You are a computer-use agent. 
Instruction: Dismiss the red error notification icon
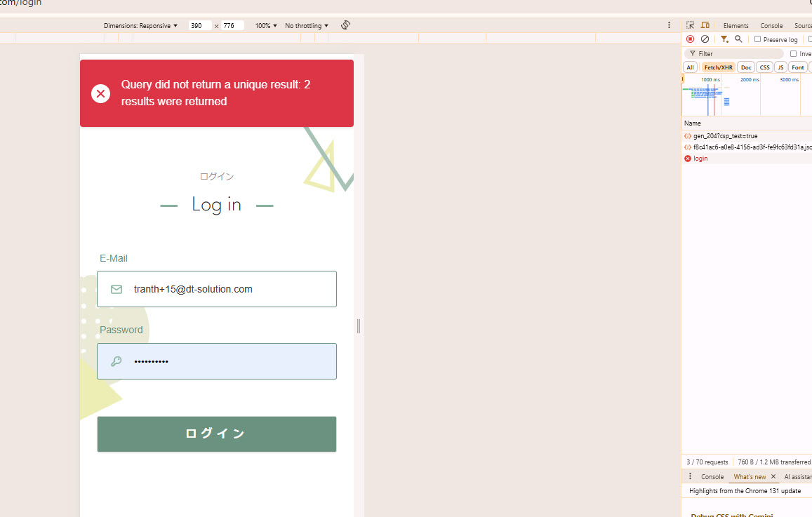[x=100, y=93]
